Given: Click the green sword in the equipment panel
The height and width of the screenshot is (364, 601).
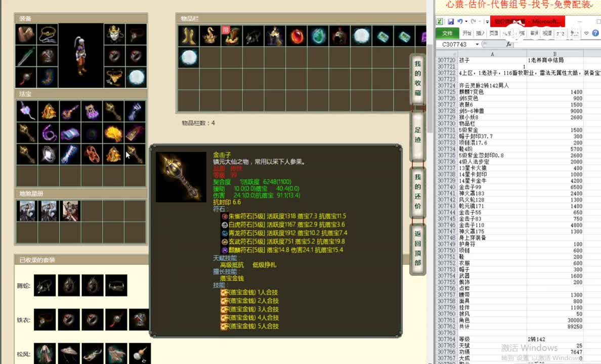Looking at the screenshot, I should point(26,56).
